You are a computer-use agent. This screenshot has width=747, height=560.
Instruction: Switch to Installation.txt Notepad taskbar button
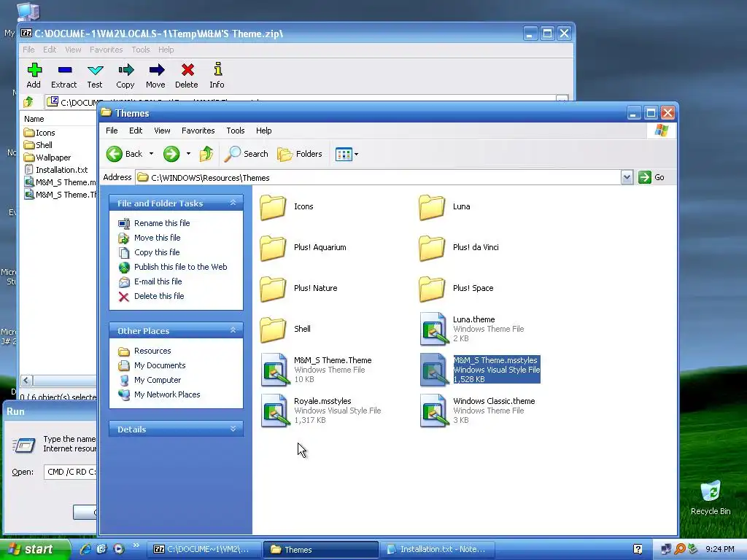[x=438, y=550]
